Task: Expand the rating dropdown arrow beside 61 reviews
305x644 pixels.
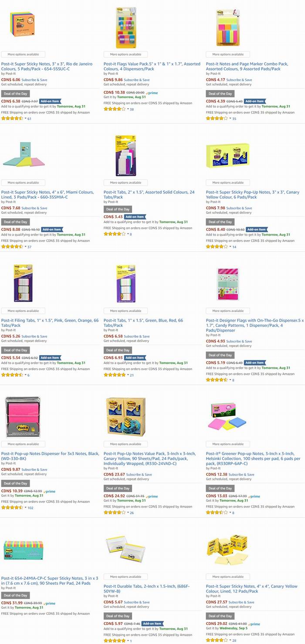Action: [x=25, y=119]
